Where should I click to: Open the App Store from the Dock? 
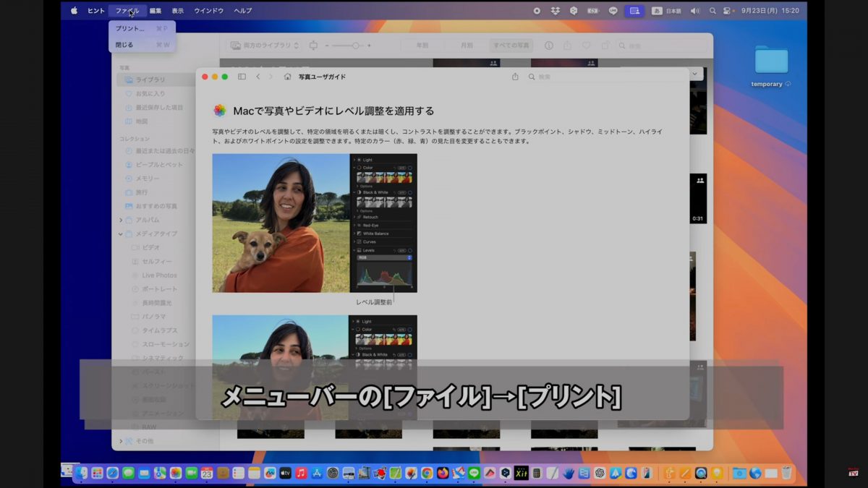[x=317, y=473]
